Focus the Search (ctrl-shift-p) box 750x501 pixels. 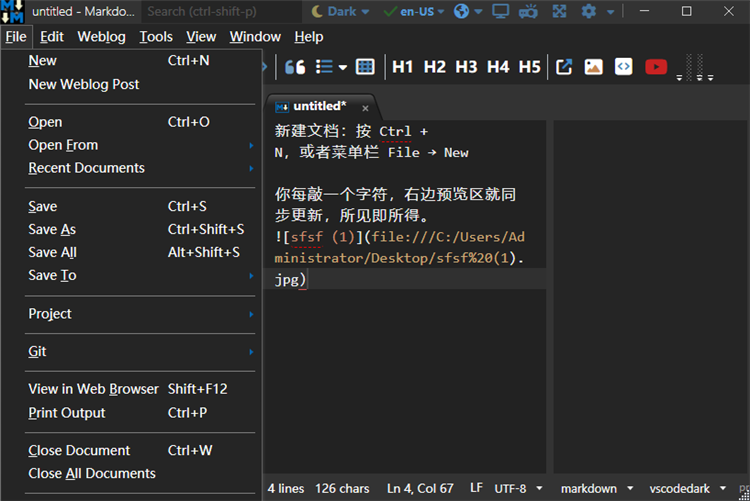click(222, 11)
